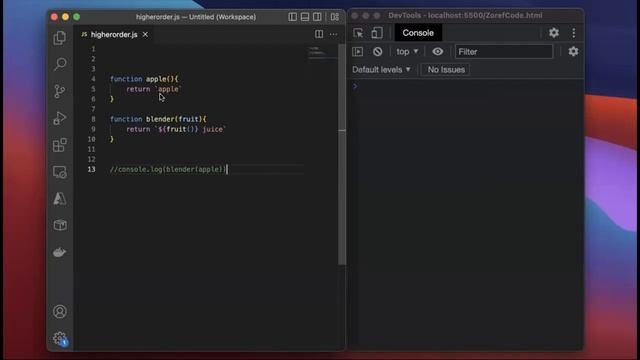Clear the console
640x360 pixels.
pyautogui.click(x=378, y=51)
